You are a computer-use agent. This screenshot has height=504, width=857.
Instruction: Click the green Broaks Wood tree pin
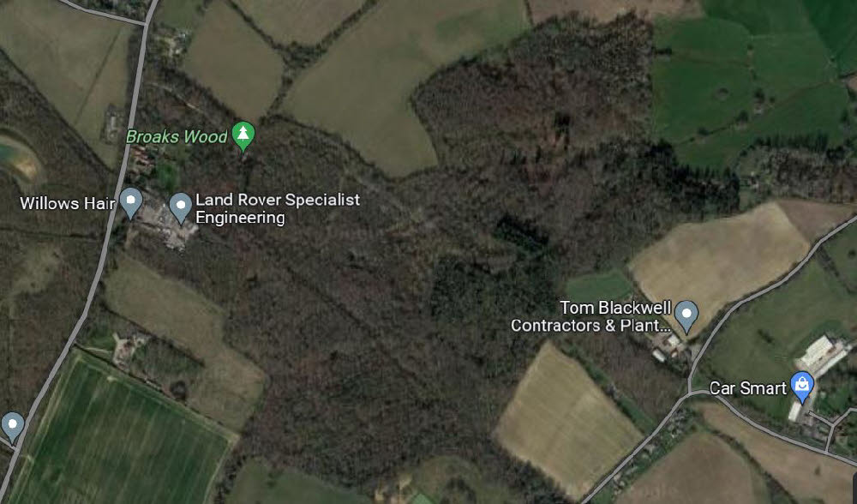coord(243,135)
